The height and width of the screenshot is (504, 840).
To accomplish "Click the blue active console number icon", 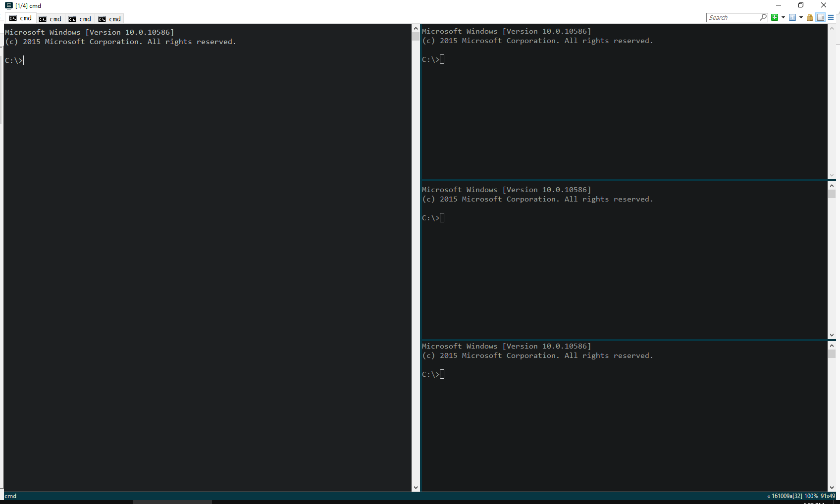I will (x=792, y=17).
